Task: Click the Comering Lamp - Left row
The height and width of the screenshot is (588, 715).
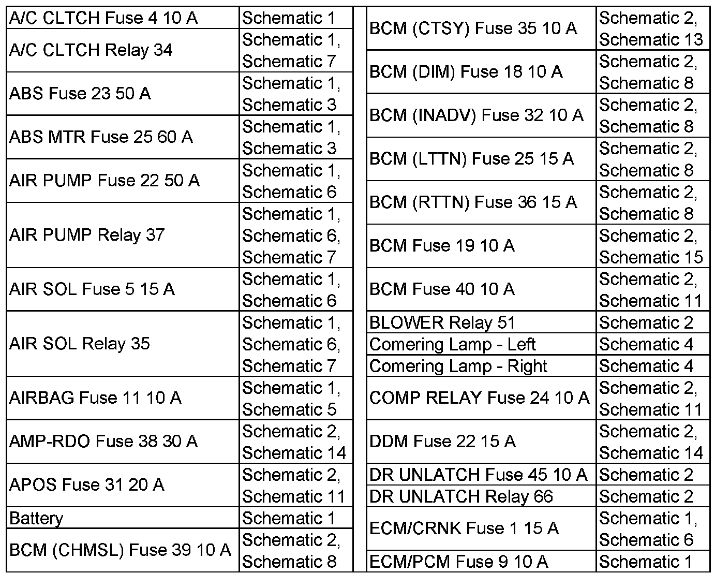Action: pos(452,345)
